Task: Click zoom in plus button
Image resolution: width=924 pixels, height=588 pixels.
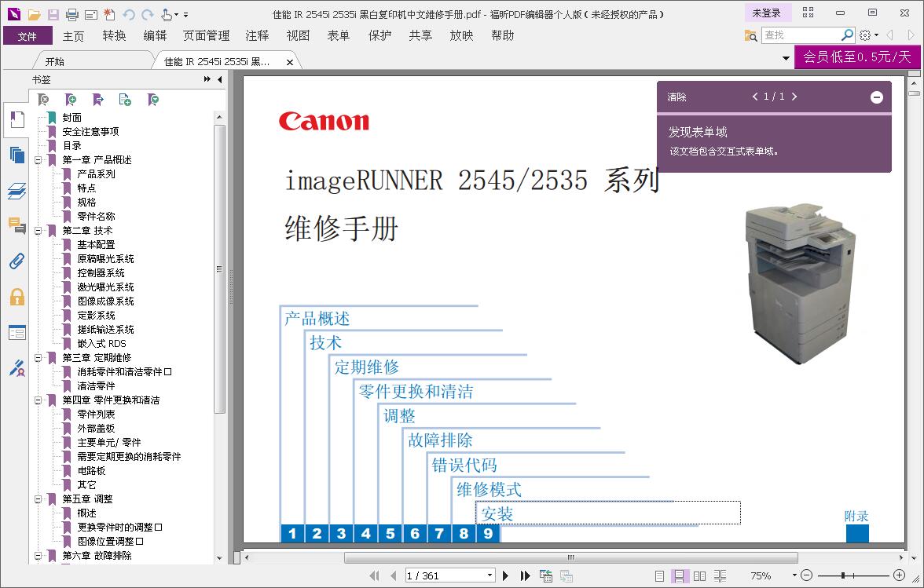Action: 899,575
